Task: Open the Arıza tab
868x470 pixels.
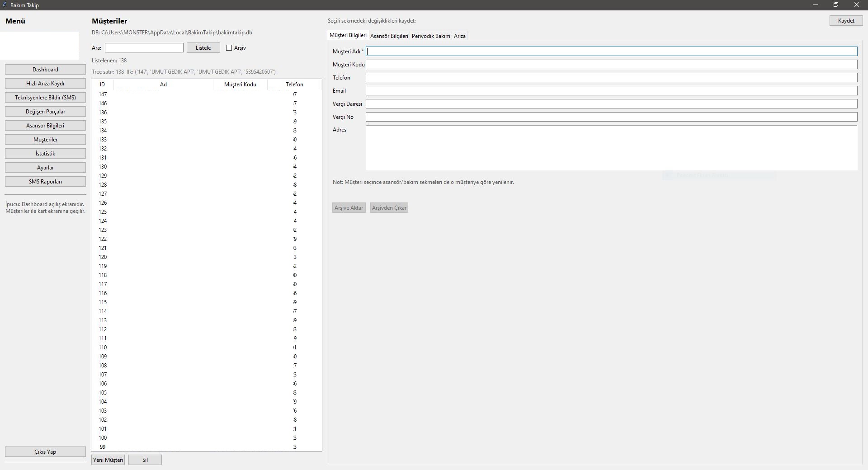Action: [x=459, y=36]
